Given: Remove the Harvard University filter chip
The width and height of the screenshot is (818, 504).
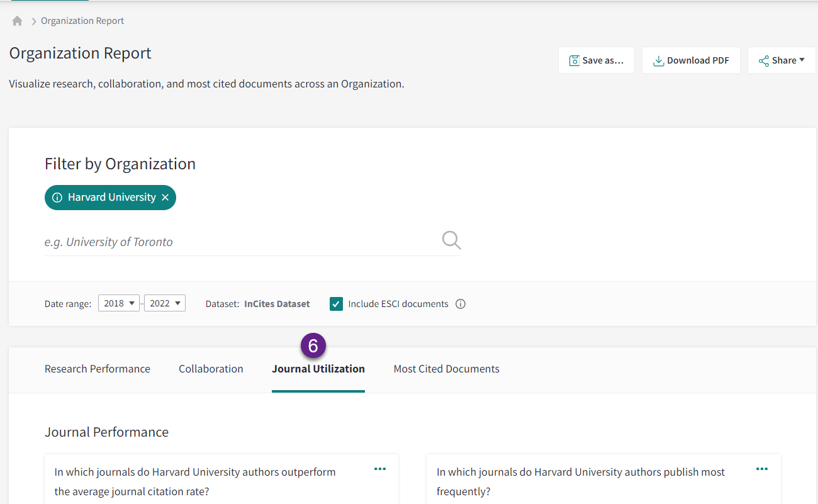Looking at the screenshot, I should pos(165,198).
